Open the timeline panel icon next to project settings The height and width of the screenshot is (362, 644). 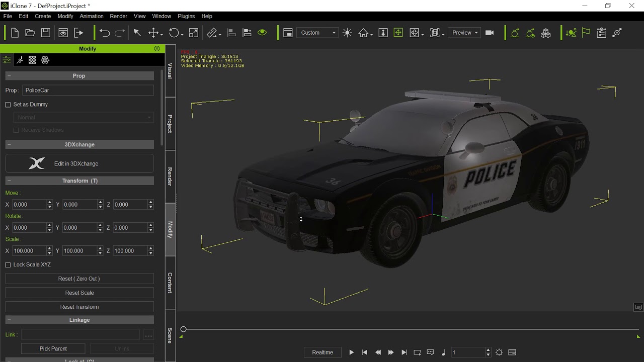pyautogui.click(x=512, y=352)
